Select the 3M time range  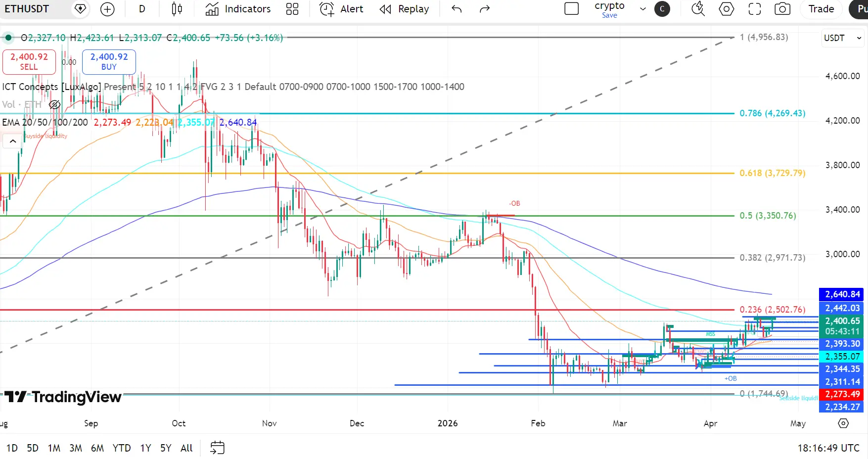click(x=76, y=448)
